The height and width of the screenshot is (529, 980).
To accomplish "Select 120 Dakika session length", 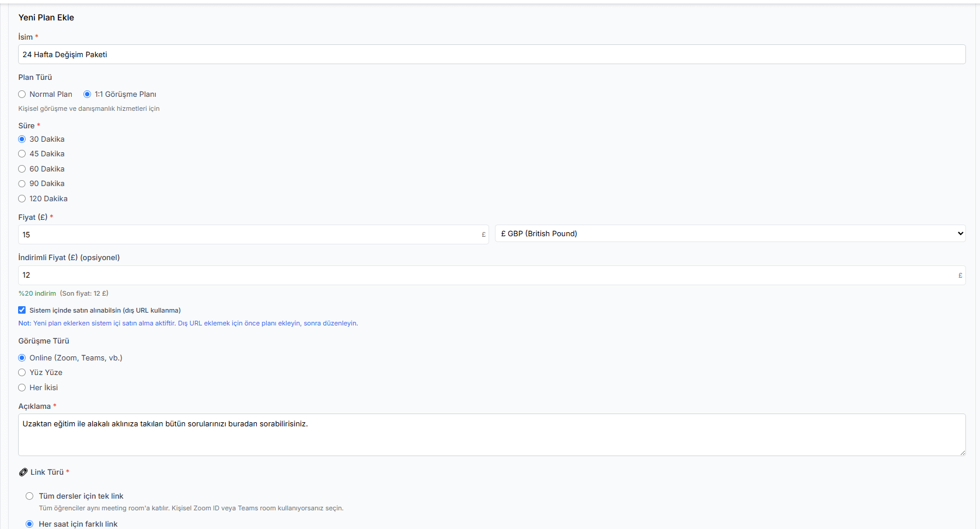I will point(22,199).
